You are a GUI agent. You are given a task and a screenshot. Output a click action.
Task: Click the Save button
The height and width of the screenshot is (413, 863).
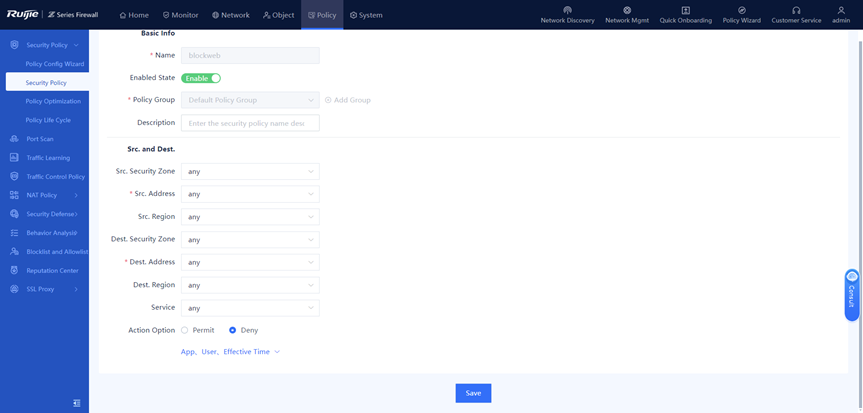pyautogui.click(x=473, y=393)
